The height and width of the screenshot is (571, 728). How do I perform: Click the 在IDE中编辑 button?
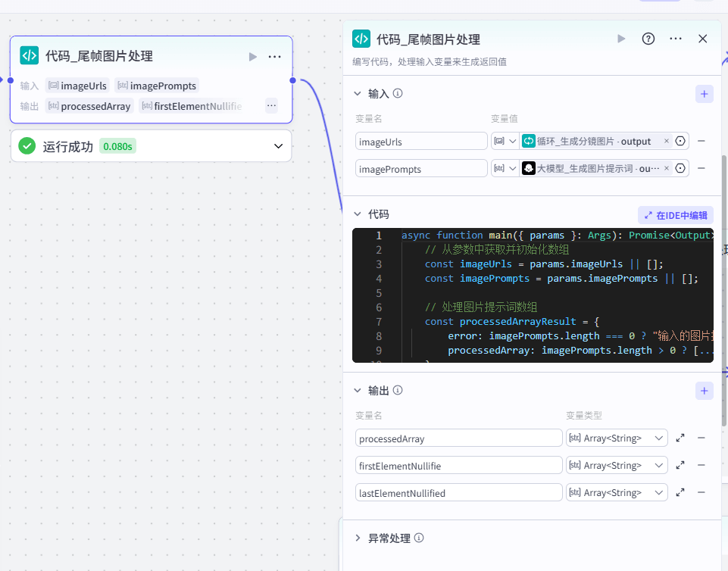pos(676,215)
